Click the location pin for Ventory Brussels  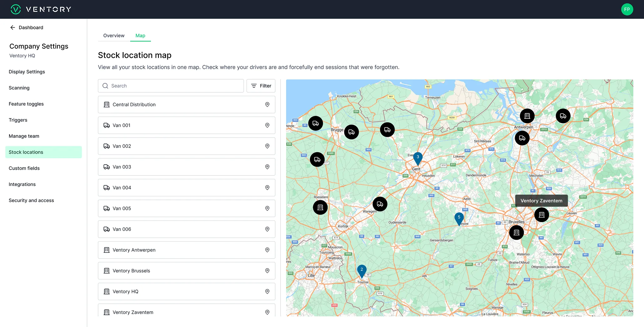[267, 271]
